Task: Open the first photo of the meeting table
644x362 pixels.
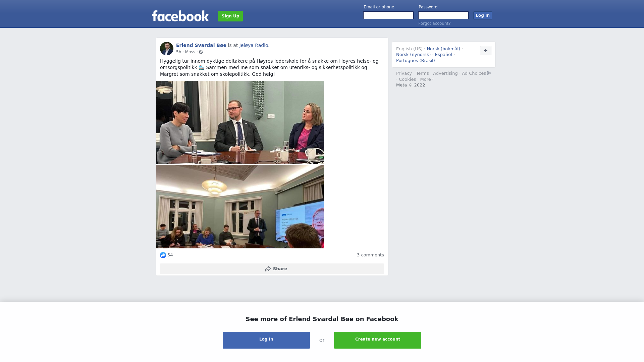Action: point(240,122)
